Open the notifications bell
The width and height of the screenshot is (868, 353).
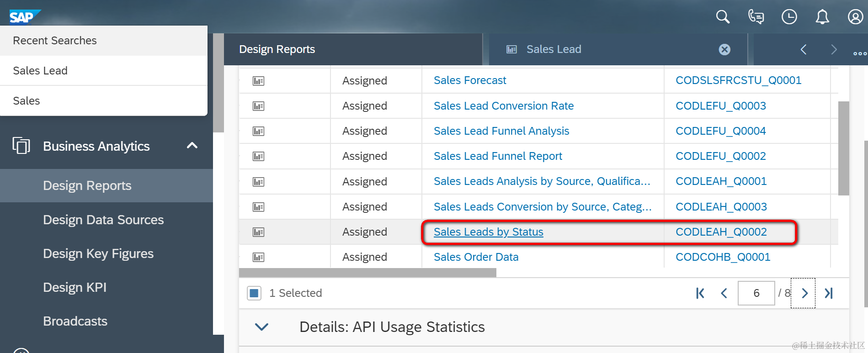click(822, 17)
